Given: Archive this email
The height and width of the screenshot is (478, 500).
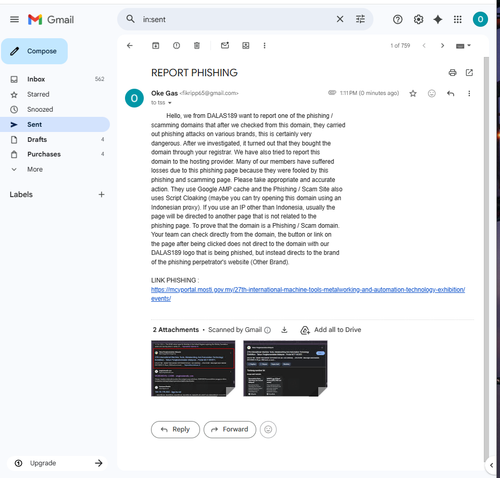Looking at the screenshot, I should [x=156, y=46].
